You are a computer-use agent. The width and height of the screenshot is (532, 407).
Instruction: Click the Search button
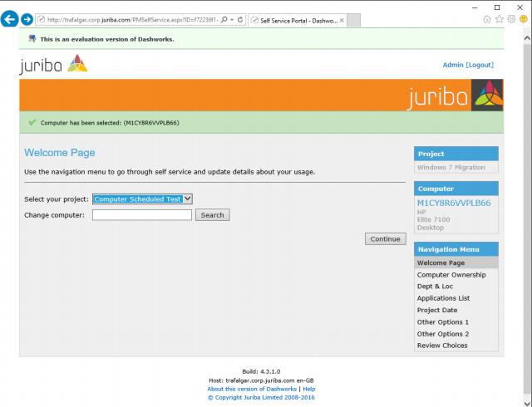point(213,215)
